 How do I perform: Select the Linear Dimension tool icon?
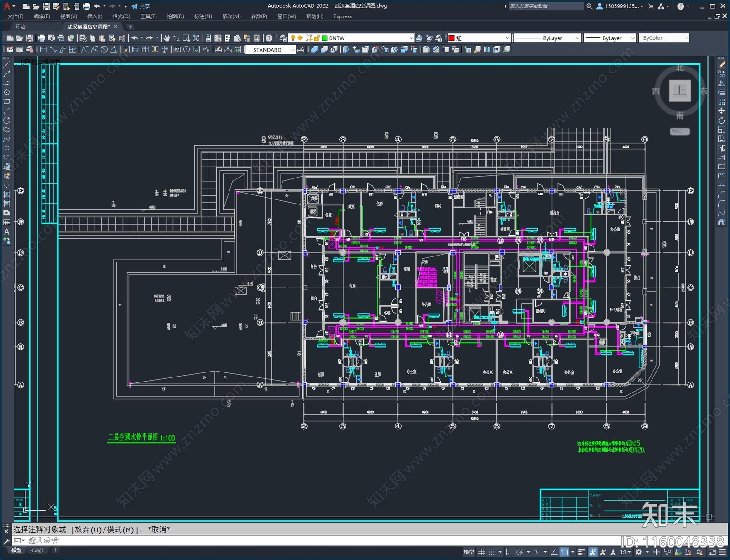click(44, 50)
